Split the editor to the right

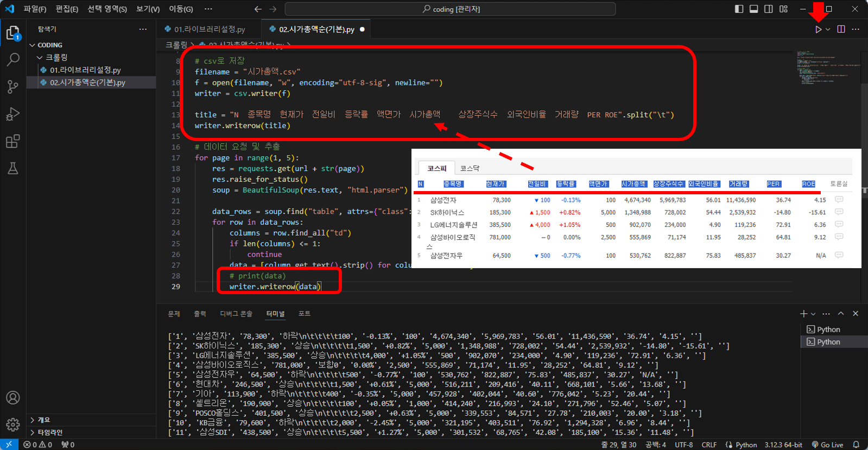pos(841,29)
